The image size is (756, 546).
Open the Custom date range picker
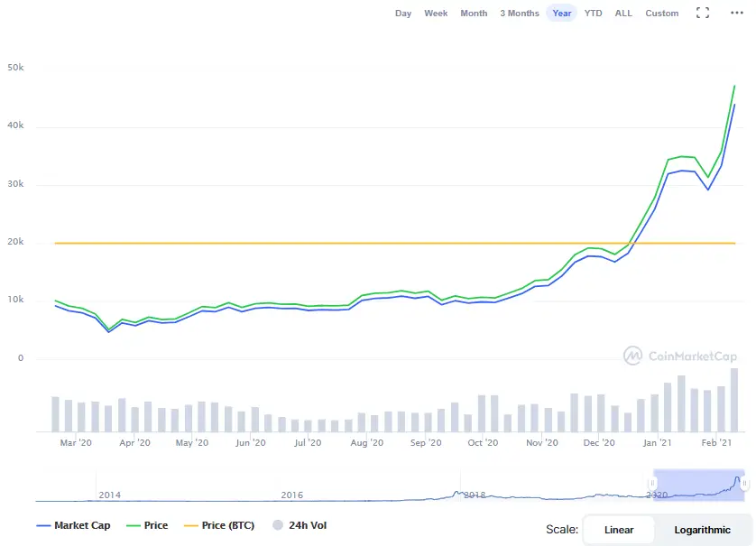(662, 13)
